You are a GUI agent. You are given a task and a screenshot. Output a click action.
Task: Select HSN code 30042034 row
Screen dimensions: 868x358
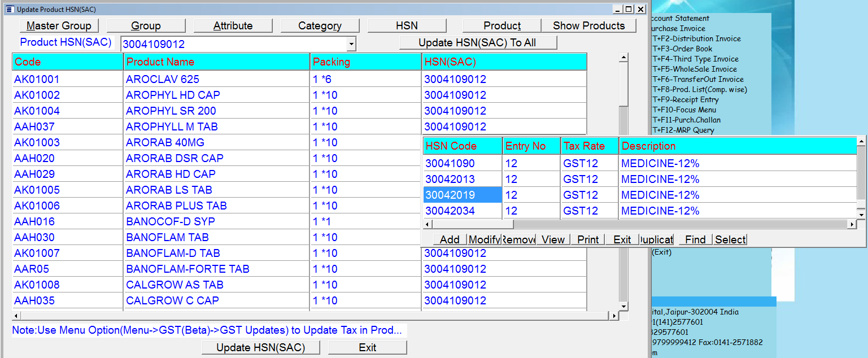(x=640, y=211)
